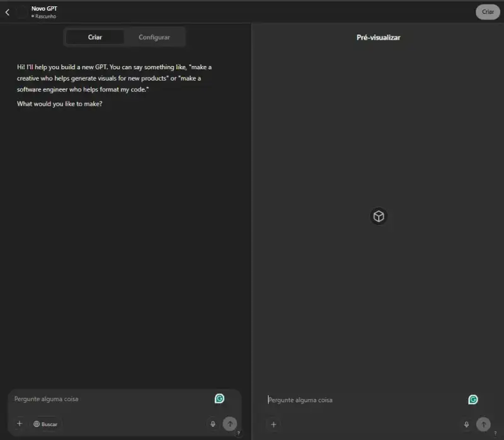
Task: Add attachment with plus icon in builder chat
Action: coord(20,424)
